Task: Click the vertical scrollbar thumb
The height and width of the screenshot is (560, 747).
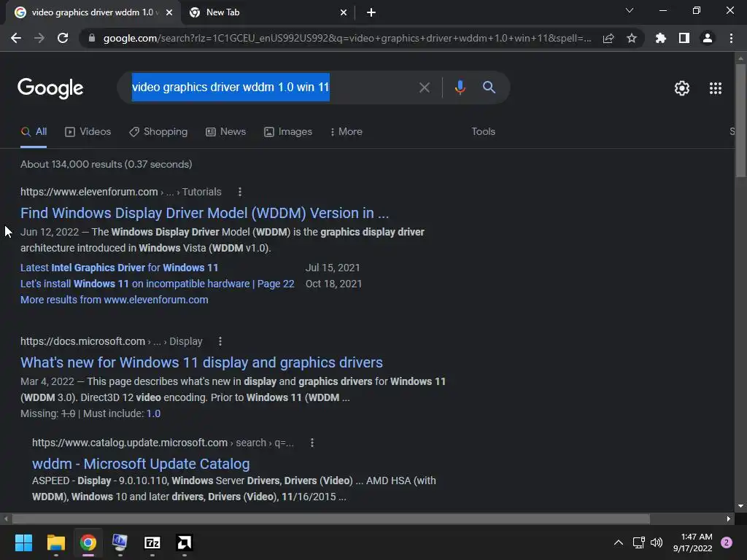Action: point(740,120)
